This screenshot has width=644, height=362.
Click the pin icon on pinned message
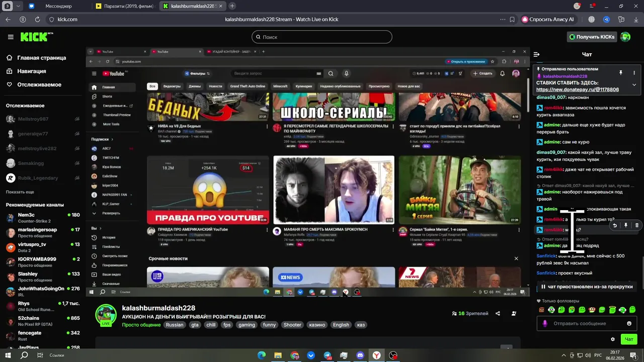coord(621,73)
